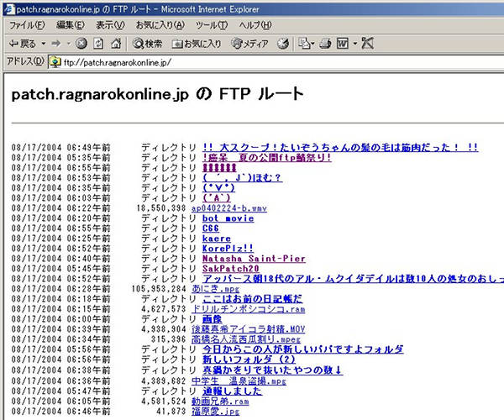This screenshot has width=504, height=420.
Task: Expand the Mail button dropdown arrow
Action: [312, 43]
